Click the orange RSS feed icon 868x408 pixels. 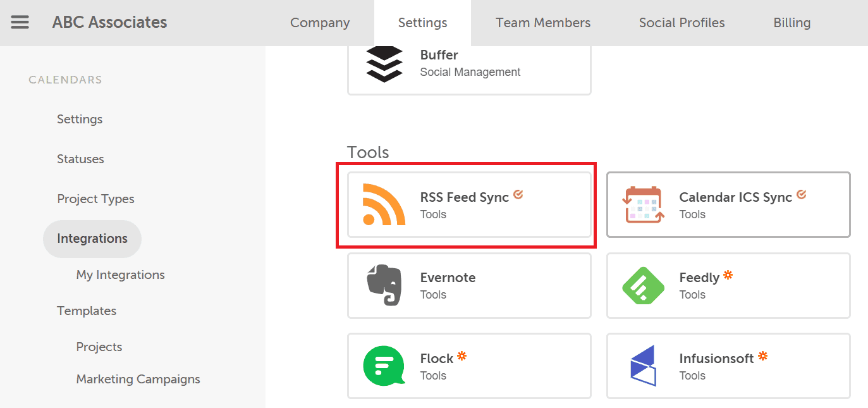point(384,205)
